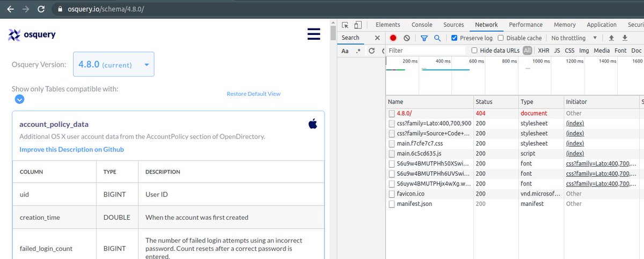644x259 pixels.
Task: Reload the page with the refresh icon
Action: coord(41,10)
